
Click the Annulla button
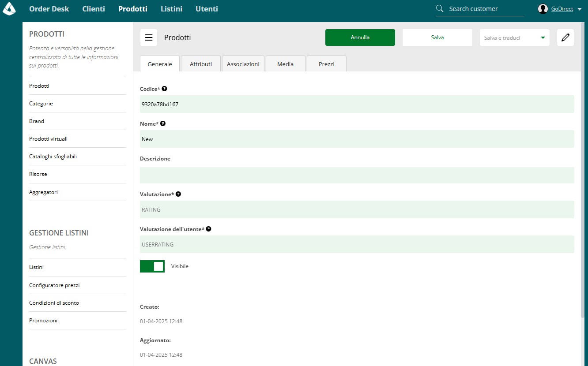pos(360,37)
